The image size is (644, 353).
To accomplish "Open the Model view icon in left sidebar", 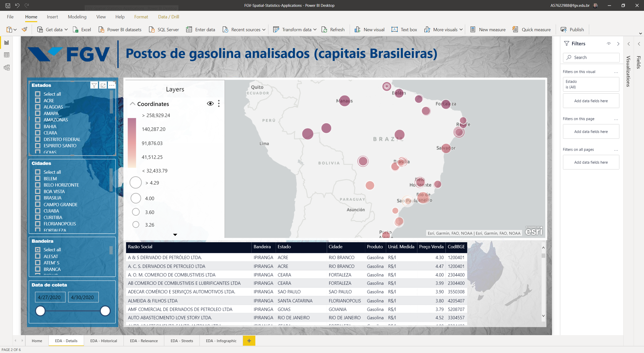I will (x=7, y=67).
